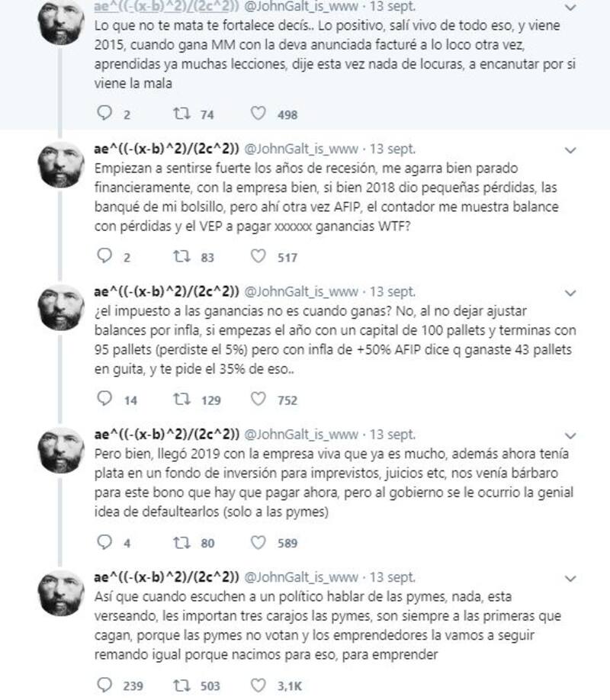Like the tweet with 589 likes
Screen dimensions: 610x700
tap(258, 542)
